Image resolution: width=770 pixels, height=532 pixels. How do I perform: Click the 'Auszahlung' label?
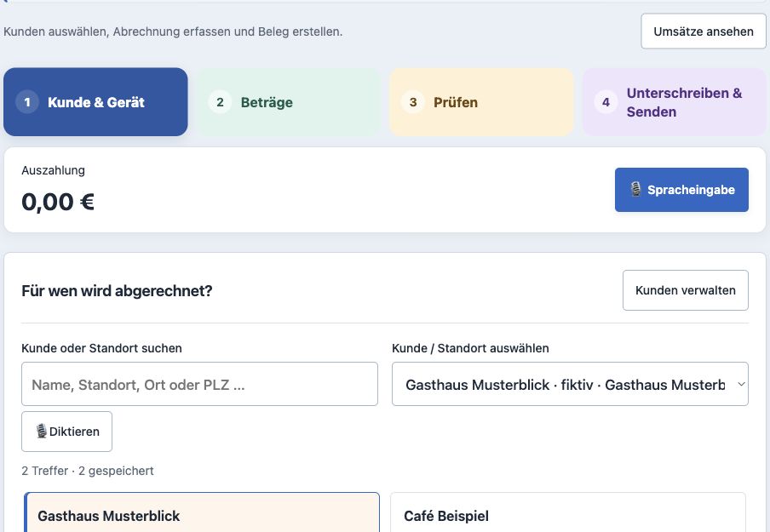(53, 170)
